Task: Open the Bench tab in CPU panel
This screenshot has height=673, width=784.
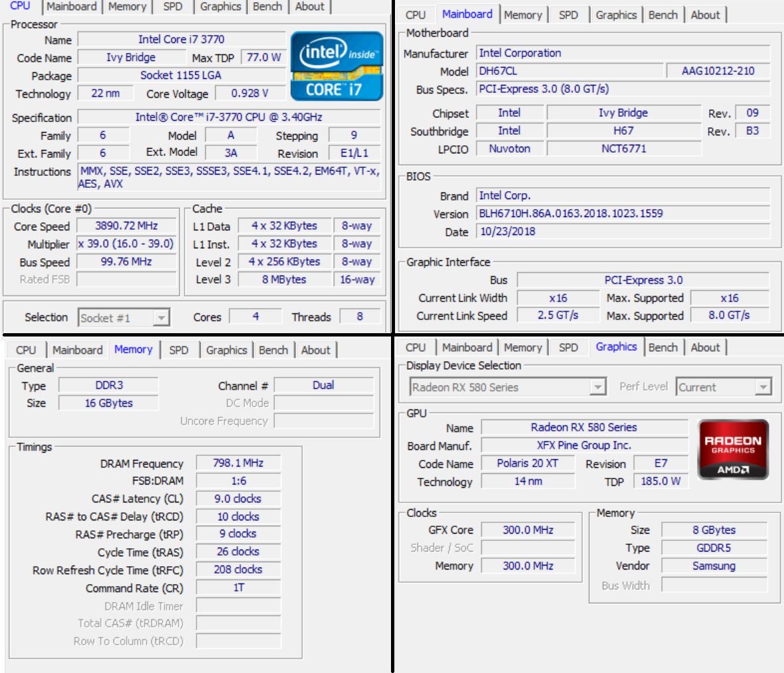Action: (268, 7)
